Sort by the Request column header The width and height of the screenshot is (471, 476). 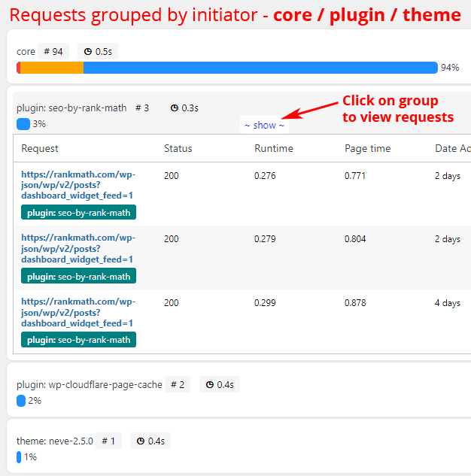pos(40,148)
